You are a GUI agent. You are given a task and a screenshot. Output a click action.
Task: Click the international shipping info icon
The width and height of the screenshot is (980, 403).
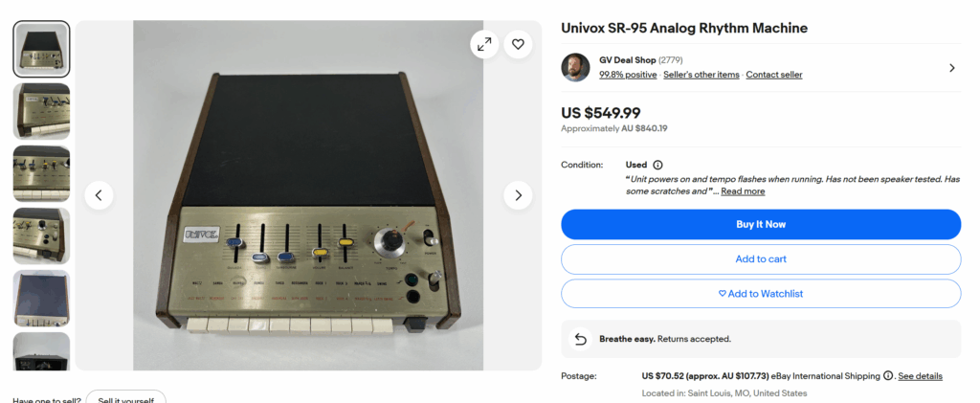pos(888,376)
